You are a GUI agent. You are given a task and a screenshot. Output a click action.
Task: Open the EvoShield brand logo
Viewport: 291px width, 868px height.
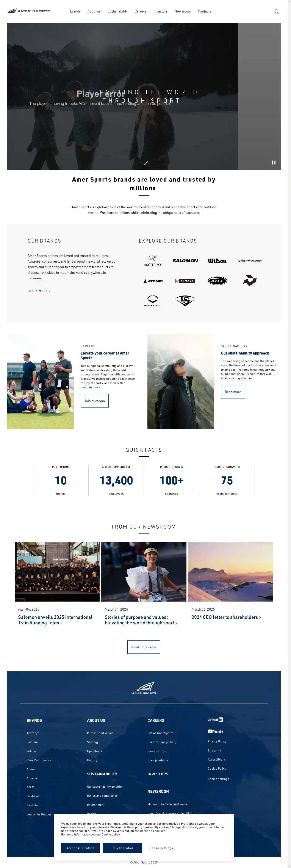click(153, 300)
